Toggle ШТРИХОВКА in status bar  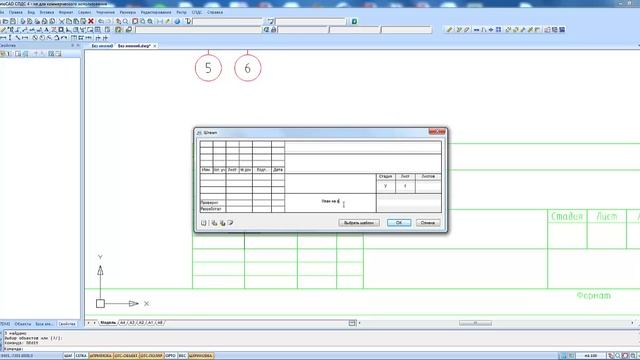[x=201, y=356]
